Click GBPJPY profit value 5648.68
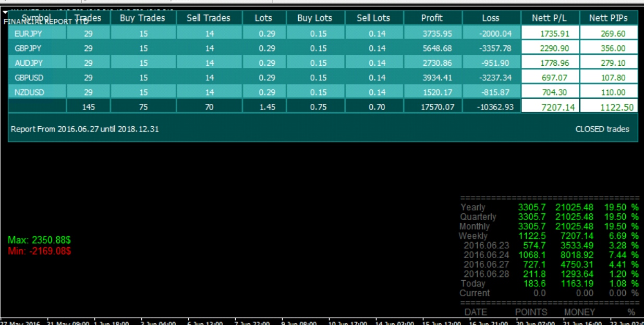644x325 pixels. coord(438,48)
